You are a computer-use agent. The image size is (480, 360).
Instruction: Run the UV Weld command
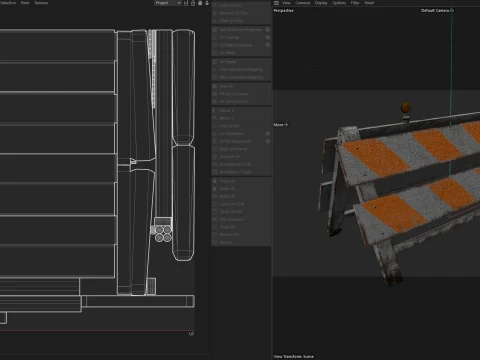(241, 53)
